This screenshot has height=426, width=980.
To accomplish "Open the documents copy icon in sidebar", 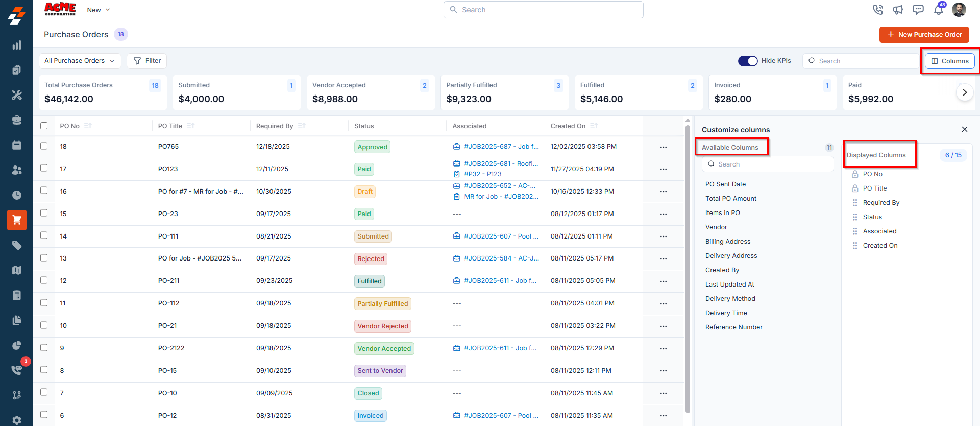I will click(x=17, y=320).
